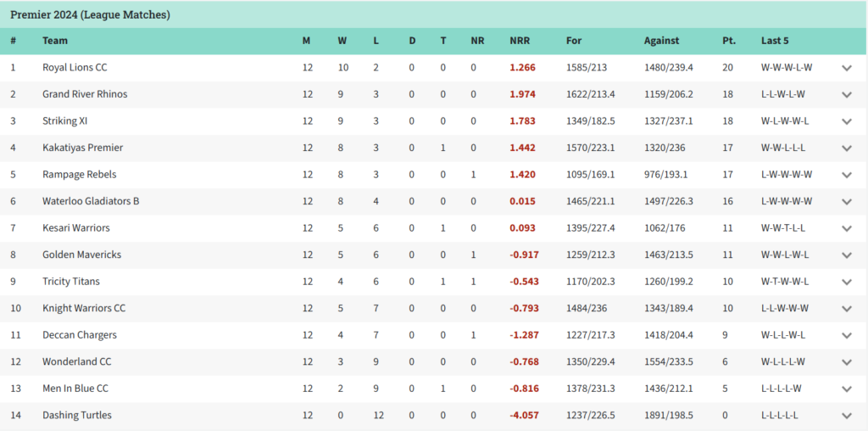Click the Last 5 column header

point(776,41)
